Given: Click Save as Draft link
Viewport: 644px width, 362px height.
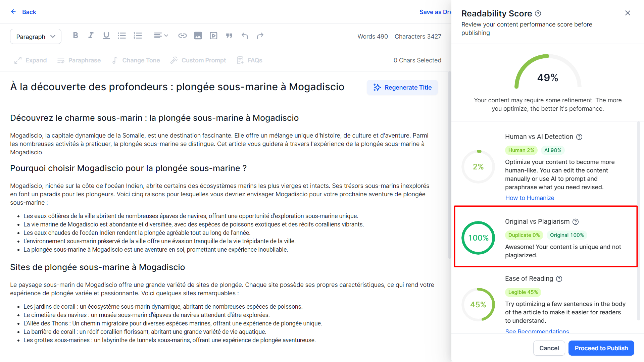Looking at the screenshot, I should (x=435, y=12).
